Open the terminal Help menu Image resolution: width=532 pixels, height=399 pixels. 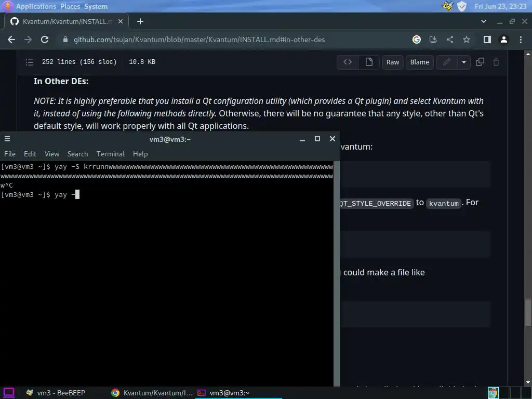point(140,154)
